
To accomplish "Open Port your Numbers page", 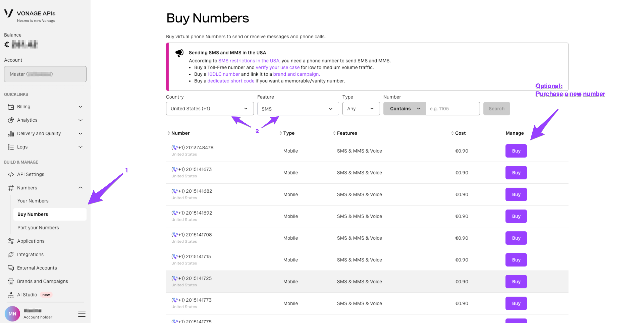I will [x=38, y=228].
